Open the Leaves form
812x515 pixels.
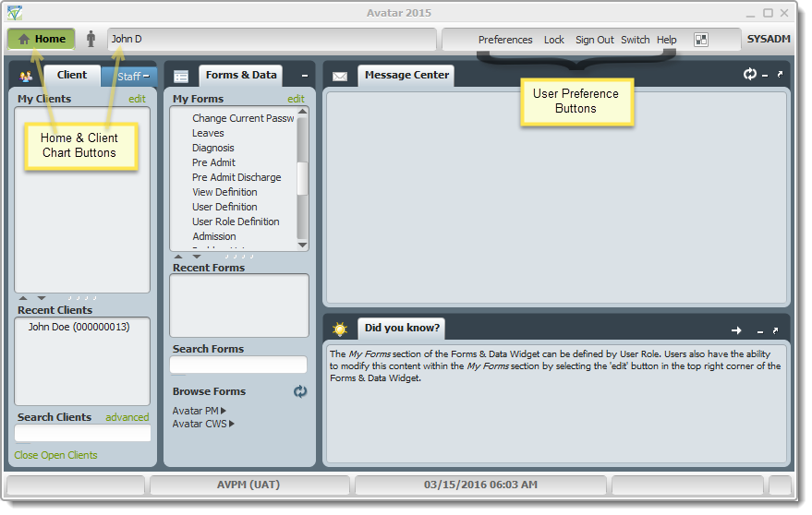pyautogui.click(x=208, y=133)
